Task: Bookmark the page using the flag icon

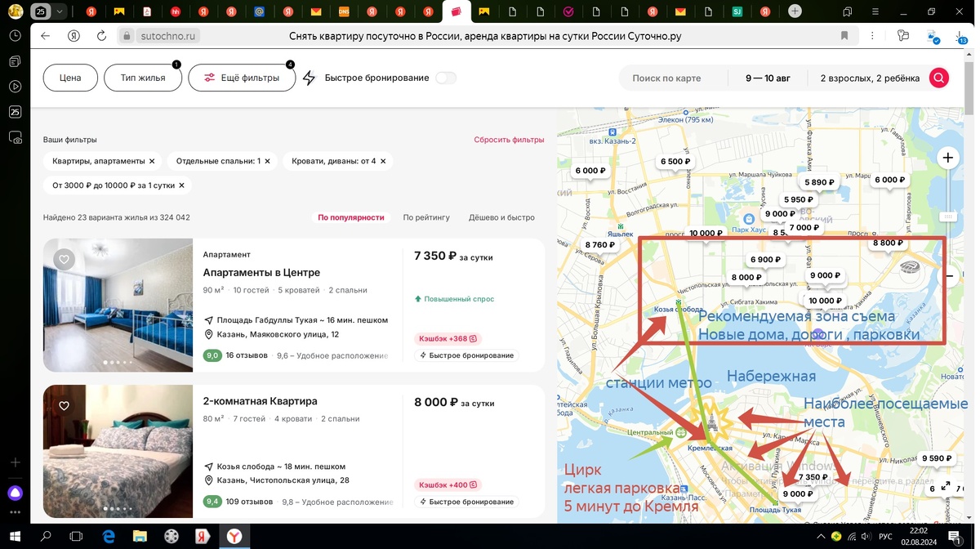Action: (845, 36)
